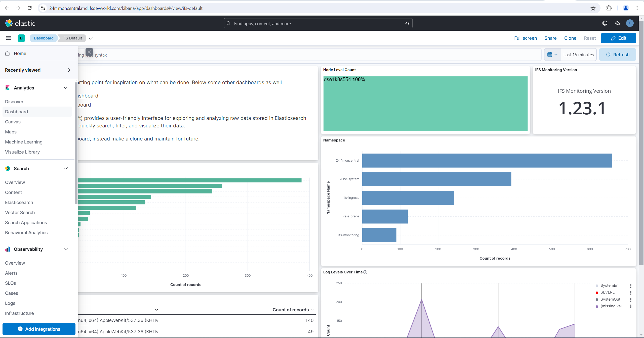Click the Edit button
The image size is (644, 338).
pyautogui.click(x=619, y=38)
